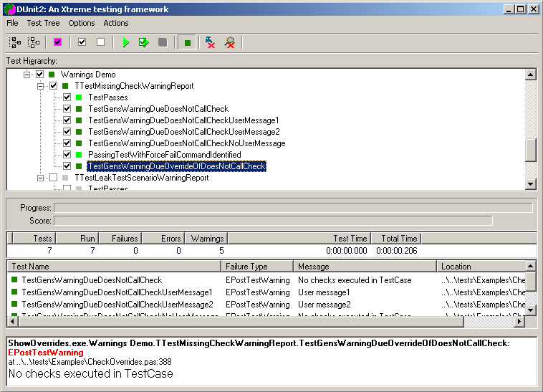Toggle the pressed green square toolbar button
Viewport: 543px width, 392px height.
188,42
